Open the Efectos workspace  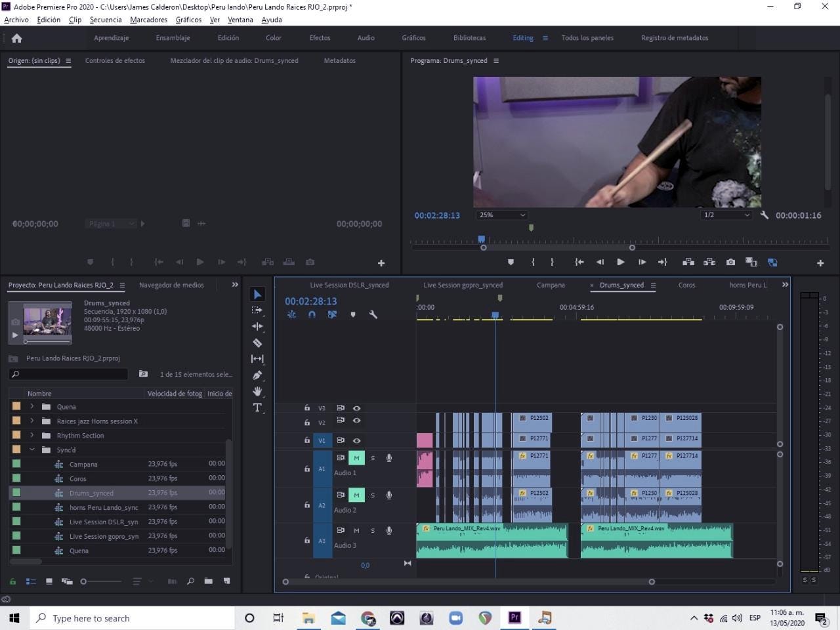pos(320,38)
